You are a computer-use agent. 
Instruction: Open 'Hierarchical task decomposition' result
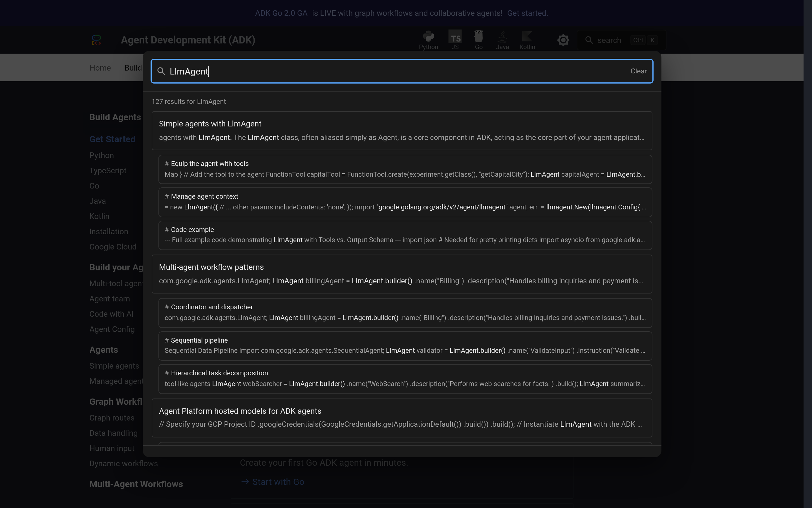click(x=405, y=379)
